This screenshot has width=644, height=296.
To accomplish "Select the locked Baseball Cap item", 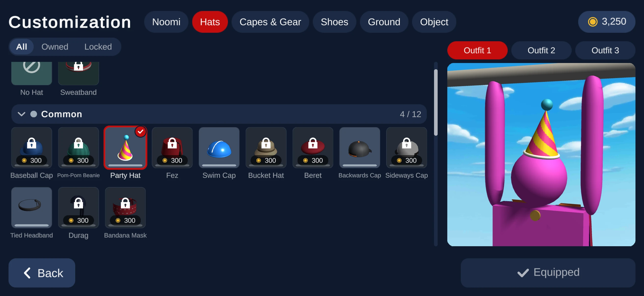I will [x=31, y=148].
